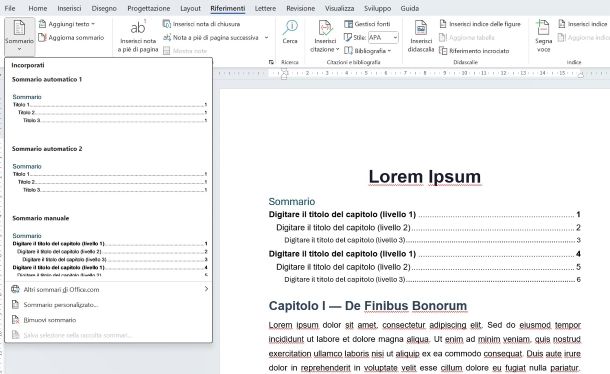
Task: Click the Altri sommari di Office.com globe icon
Action: 15,289
